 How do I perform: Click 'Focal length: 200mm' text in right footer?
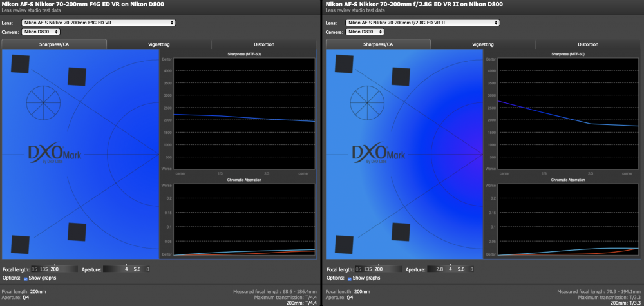[348, 291]
